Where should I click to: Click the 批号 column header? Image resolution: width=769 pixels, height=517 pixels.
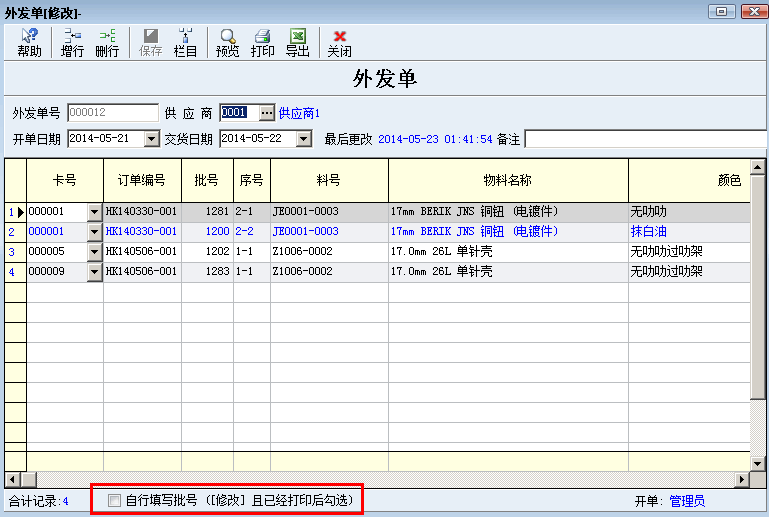tap(207, 181)
